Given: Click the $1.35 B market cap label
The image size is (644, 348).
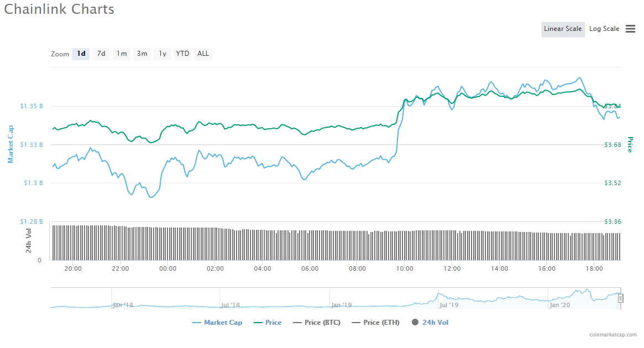Looking at the screenshot, I should click(x=32, y=106).
